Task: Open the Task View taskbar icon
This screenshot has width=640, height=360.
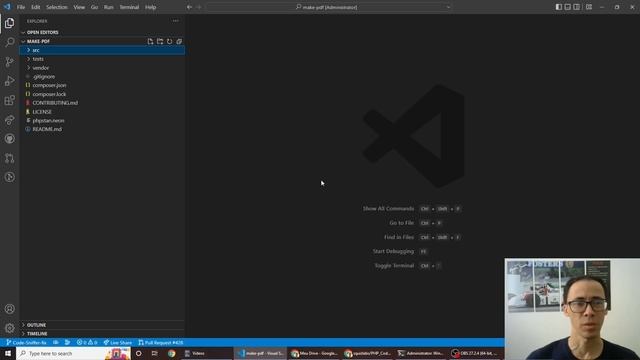Action: point(155,353)
